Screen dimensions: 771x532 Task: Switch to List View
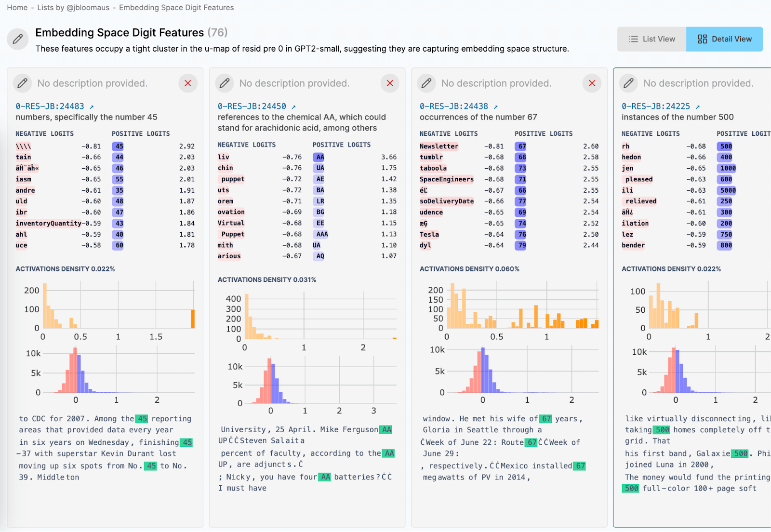tap(652, 39)
